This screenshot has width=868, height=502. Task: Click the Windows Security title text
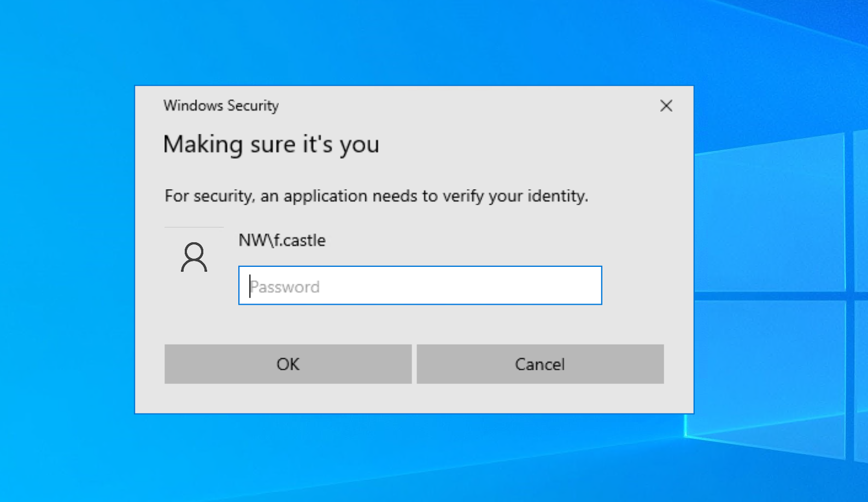coord(221,106)
